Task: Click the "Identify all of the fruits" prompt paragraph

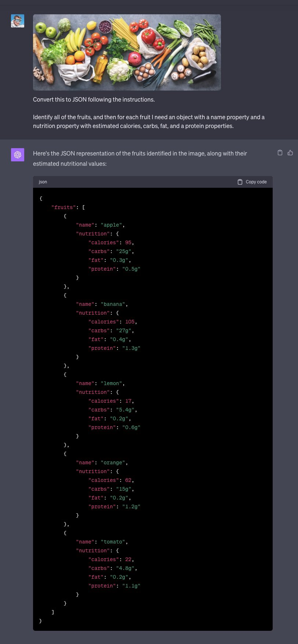Action: (149, 121)
